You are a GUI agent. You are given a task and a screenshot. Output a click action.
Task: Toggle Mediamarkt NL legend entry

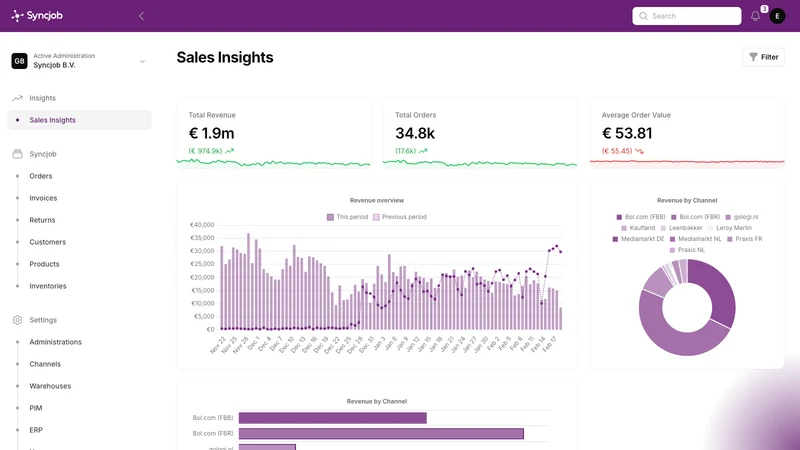[x=695, y=239]
